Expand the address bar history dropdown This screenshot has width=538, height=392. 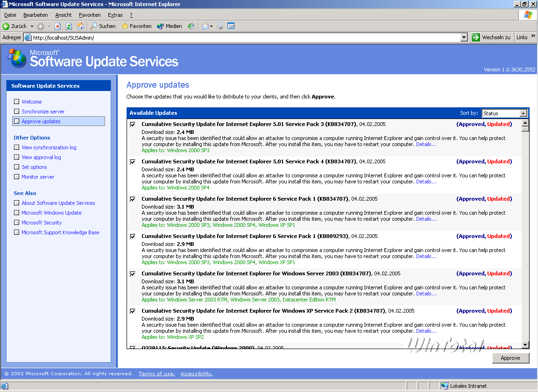pos(464,37)
